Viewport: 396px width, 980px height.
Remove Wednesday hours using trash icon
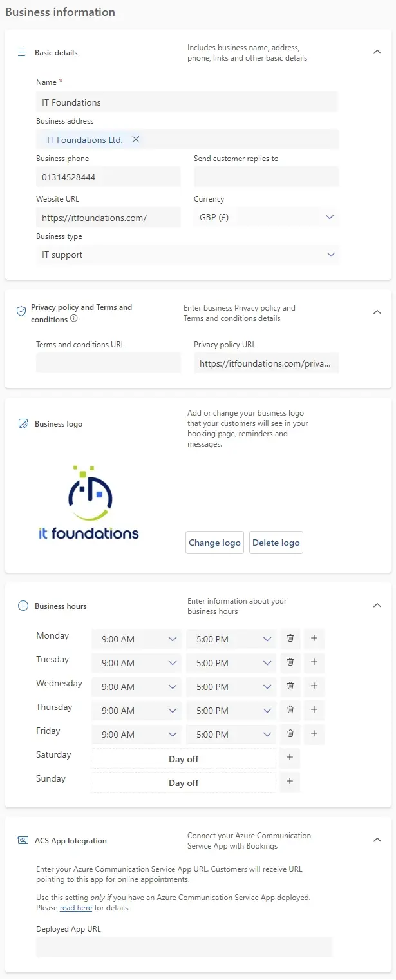(x=290, y=686)
